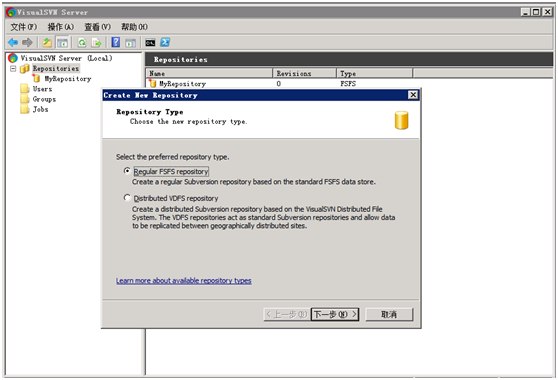This screenshot has height=380, width=558.
Task: Click the FSFS type cell for MyRepository
Action: pyautogui.click(x=348, y=84)
